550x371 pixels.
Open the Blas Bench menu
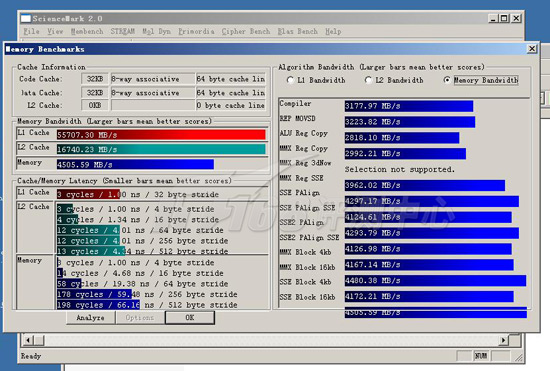(297, 32)
